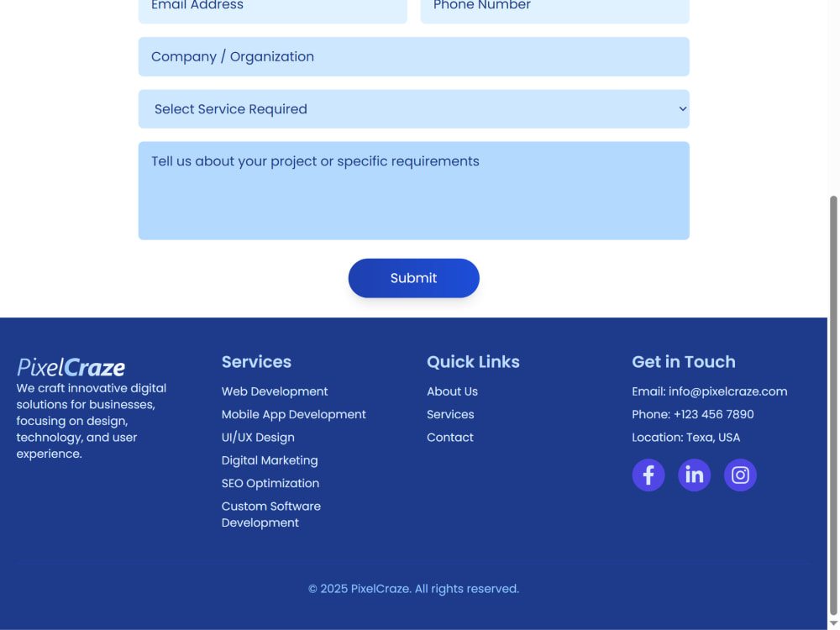The image size is (840, 630).
Task: Click the Quick Links heading
Action: pos(473,362)
